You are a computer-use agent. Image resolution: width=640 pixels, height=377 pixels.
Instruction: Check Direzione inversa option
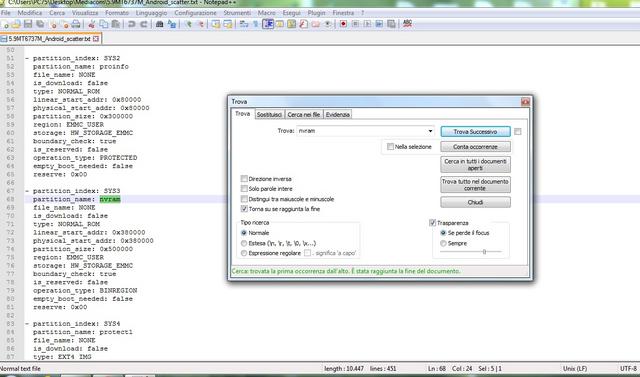244,179
